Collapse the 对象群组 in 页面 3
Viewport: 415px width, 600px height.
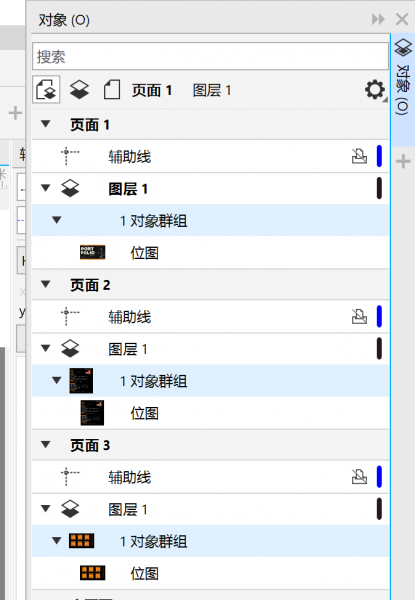pos(57,541)
